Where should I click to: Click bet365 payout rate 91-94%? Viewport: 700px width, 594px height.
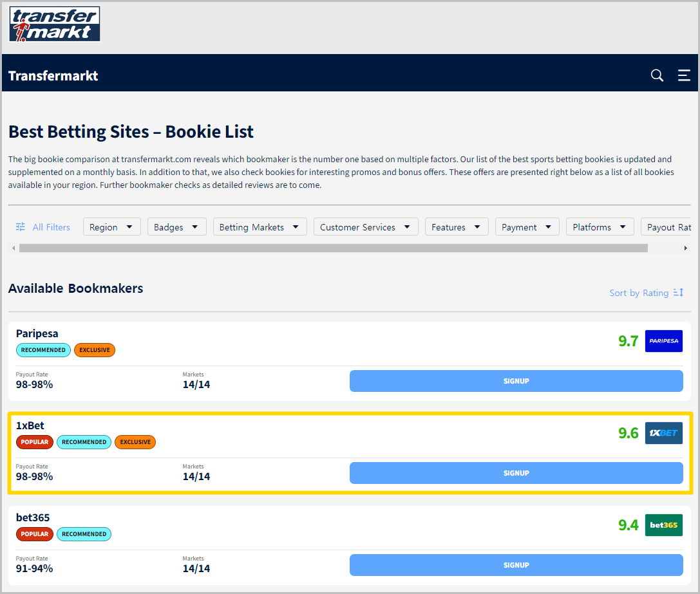(34, 568)
